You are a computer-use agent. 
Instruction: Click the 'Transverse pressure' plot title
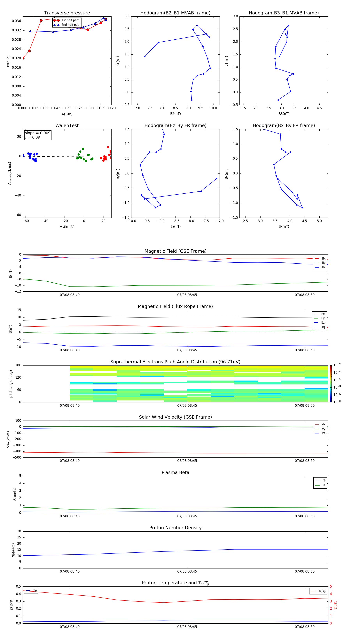67,13
